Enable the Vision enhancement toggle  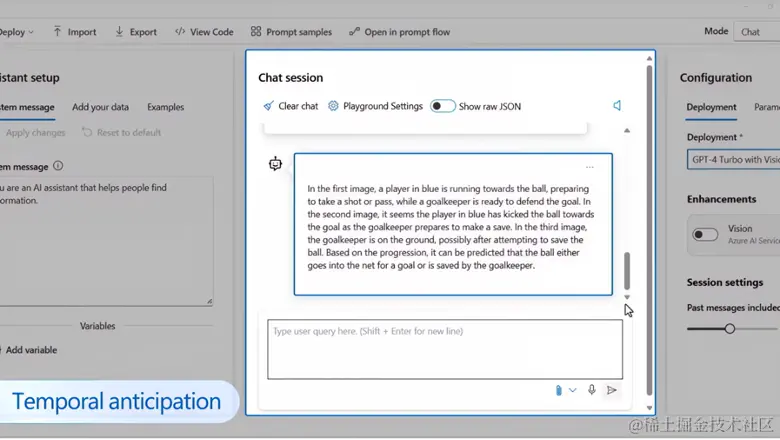(705, 234)
